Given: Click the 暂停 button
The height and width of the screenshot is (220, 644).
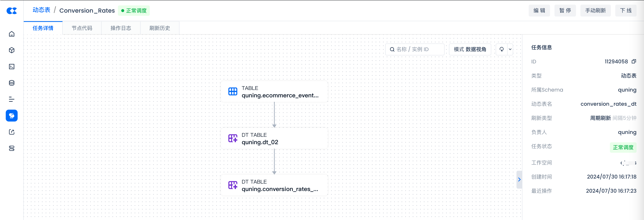Looking at the screenshot, I should (x=565, y=11).
